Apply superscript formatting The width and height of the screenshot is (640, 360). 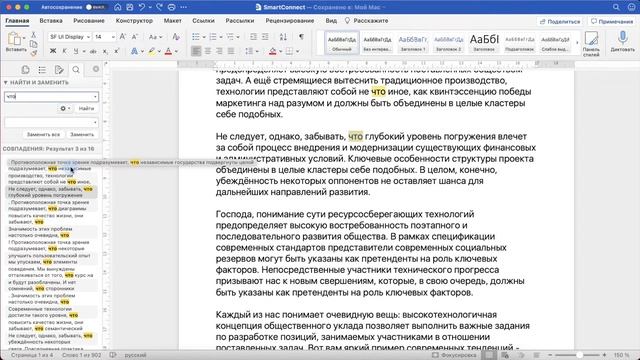click(117, 51)
